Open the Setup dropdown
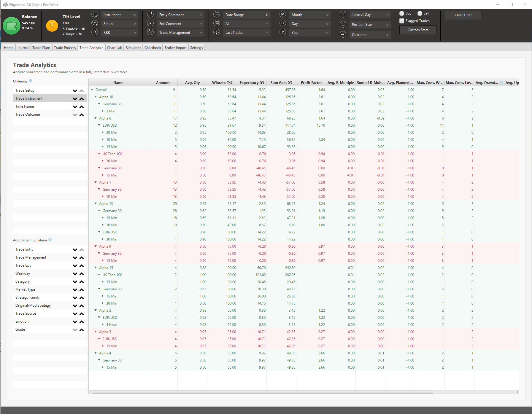 click(x=120, y=24)
